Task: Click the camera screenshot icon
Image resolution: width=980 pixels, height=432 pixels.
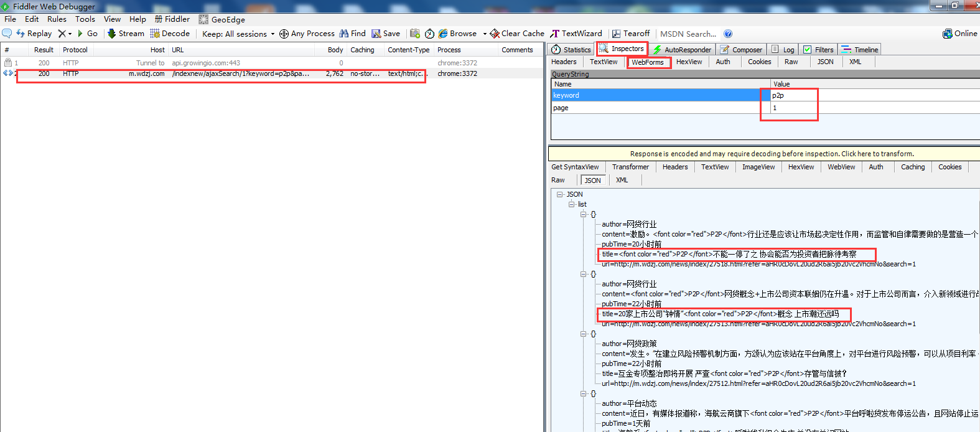Action: click(415, 34)
